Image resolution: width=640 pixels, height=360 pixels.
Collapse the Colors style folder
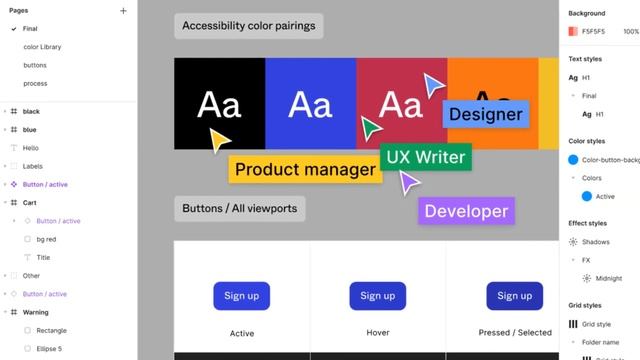573,178
